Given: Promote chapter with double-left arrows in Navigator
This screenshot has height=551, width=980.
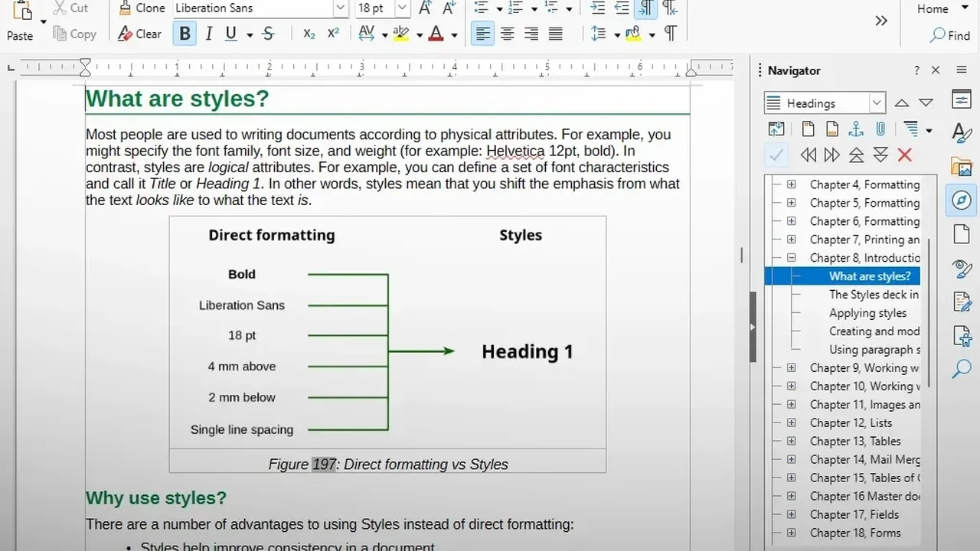Looking at the screenshot, I should (808, 155).
